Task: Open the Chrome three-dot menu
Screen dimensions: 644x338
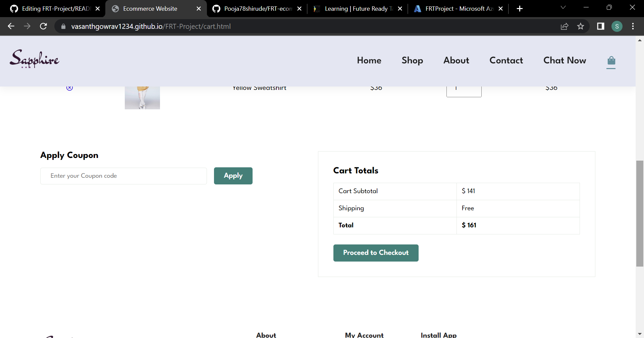Action: [633, 26]
